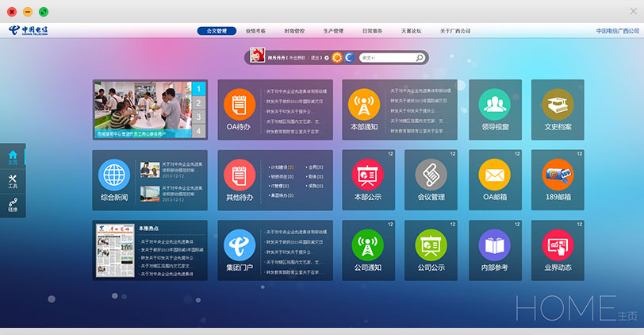Click into the search text field
The width and height of the screenshot is (644, 335).
pyautogui.click(x=394, y=58)
